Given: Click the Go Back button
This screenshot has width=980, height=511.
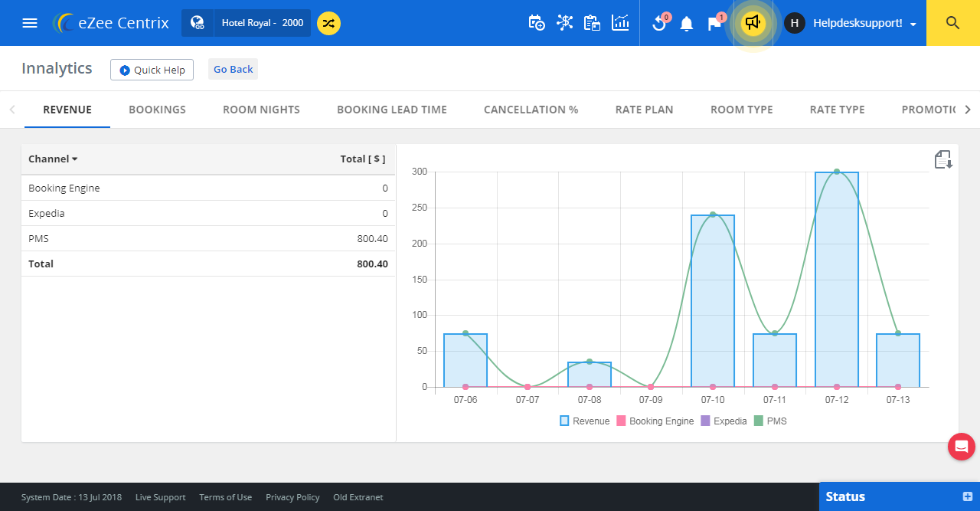Looking at the screenshot, I should pyautogui.click(x=233, y=69).
